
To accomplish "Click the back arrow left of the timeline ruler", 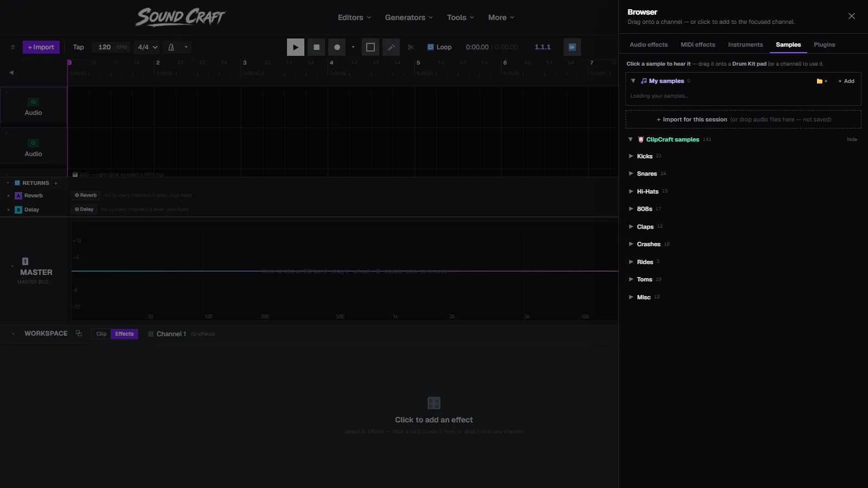I will (x=11, y=73).
